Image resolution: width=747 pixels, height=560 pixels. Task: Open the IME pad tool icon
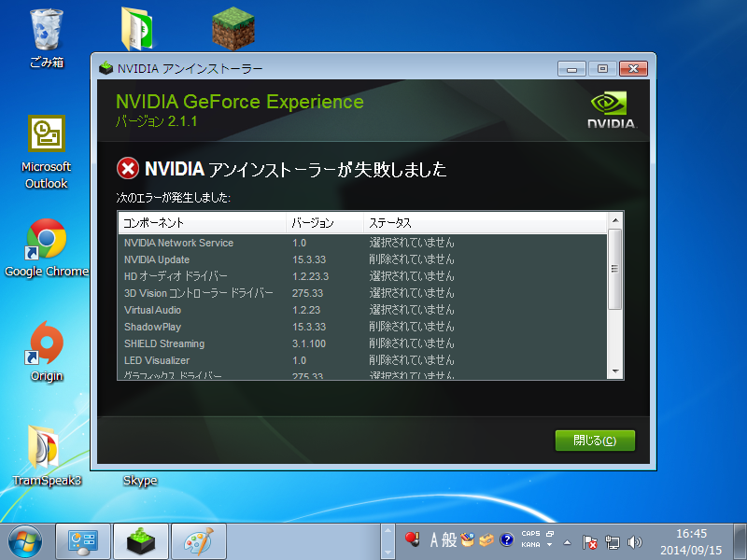pos(468,539)
